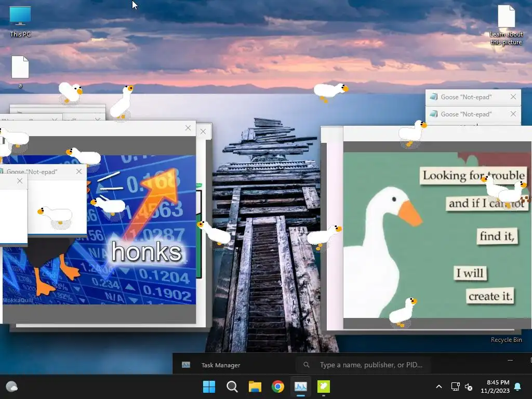Open taskbar Search
This screenshot has height=399, width=532.
[232, 387]
